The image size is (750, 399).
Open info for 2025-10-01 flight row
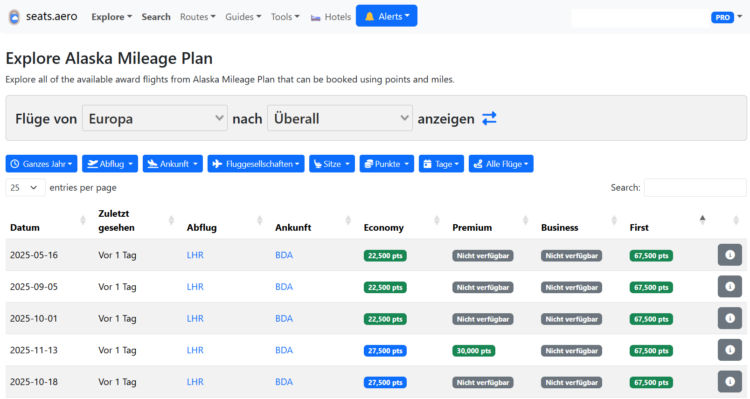[x=729, y=318]
